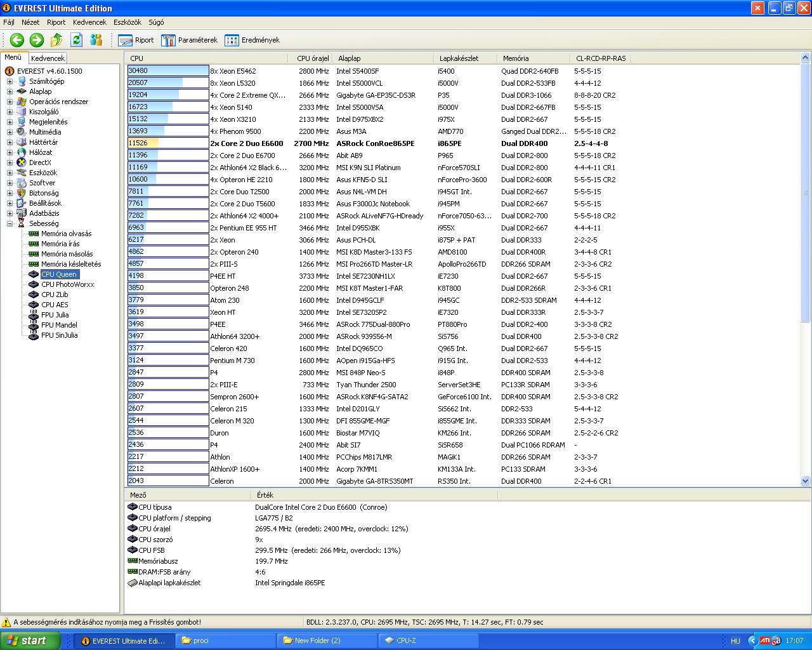Select the DirectX tree icon
Image resolution: width=812 pixels, height=650 pixels.
[x=22, y=162]
